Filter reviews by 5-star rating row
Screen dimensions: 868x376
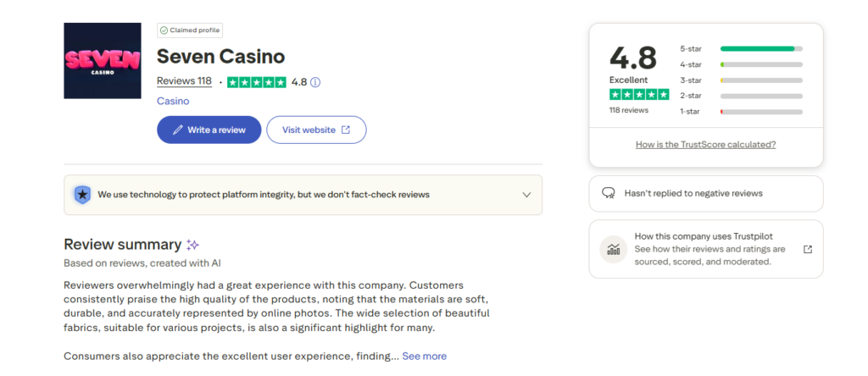(x=741, y=48)
